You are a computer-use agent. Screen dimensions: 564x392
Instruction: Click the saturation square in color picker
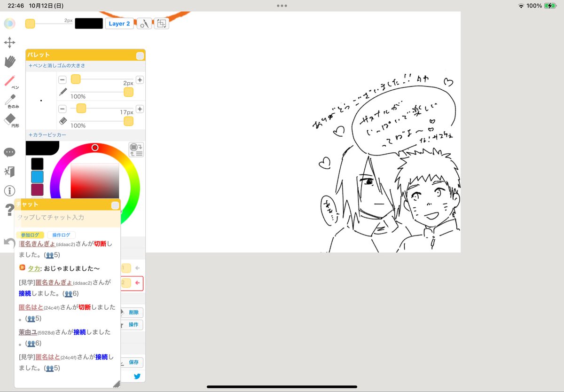(95, 181)
